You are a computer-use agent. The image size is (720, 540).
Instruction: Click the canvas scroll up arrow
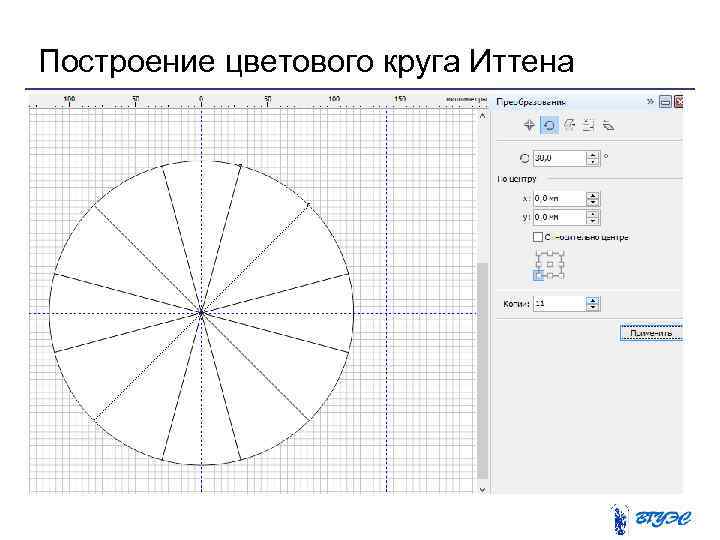click(482, 116)
